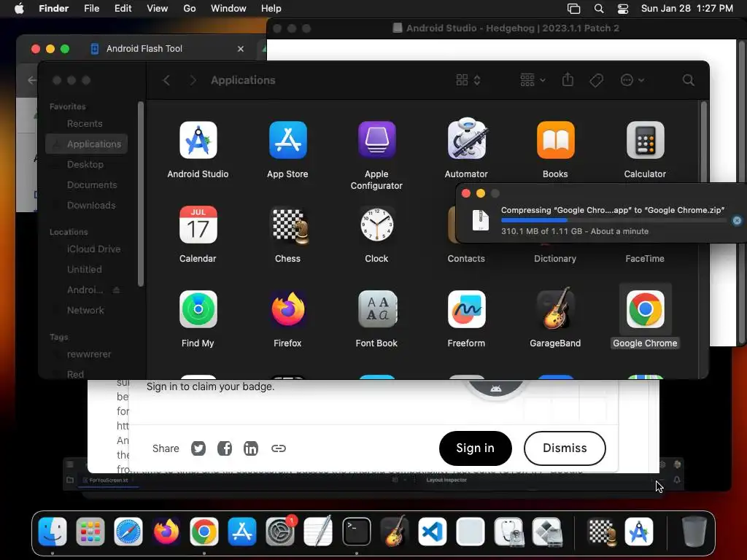Go forward in Finder window

pyautogui.click(x=193, y=80)
